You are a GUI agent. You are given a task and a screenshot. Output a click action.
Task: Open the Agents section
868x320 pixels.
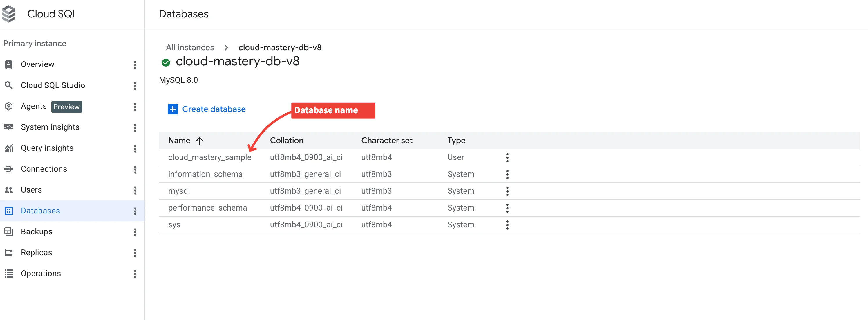coord(34,106)
